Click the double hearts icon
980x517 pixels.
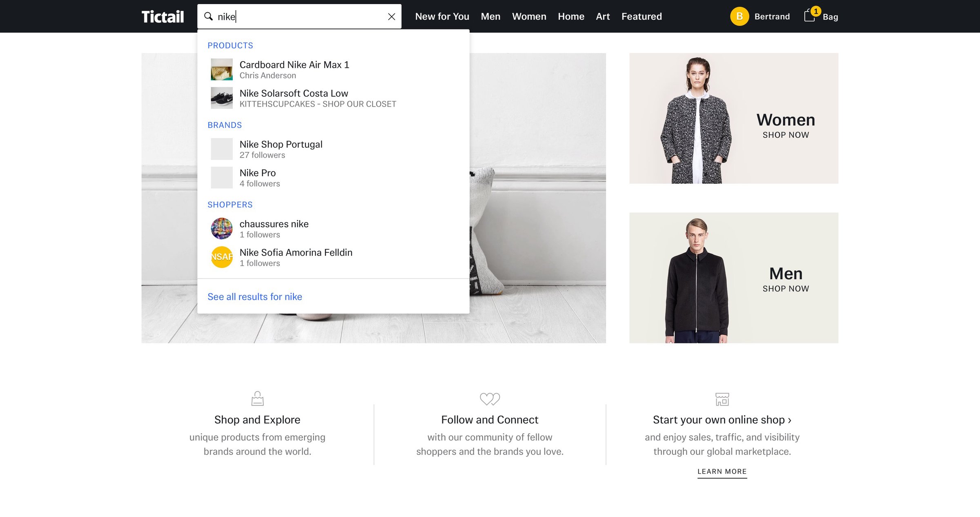coord(490,399)
